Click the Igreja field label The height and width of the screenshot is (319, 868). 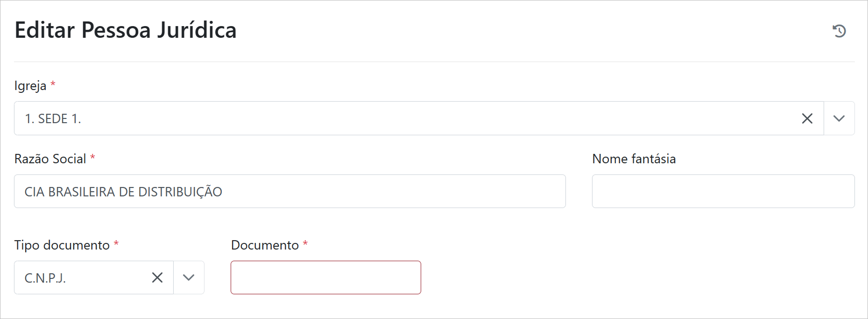(30, 86)
